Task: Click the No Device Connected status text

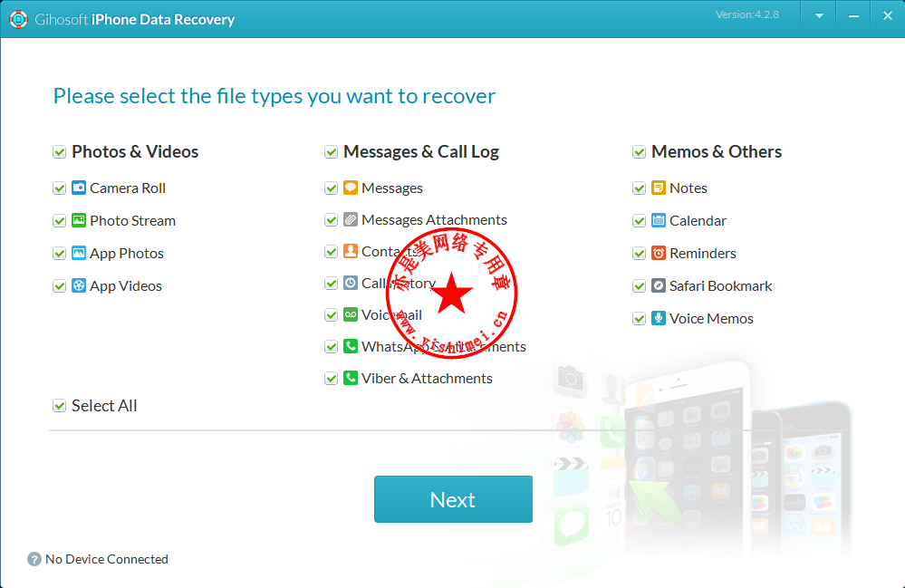Action: [107, 559]
